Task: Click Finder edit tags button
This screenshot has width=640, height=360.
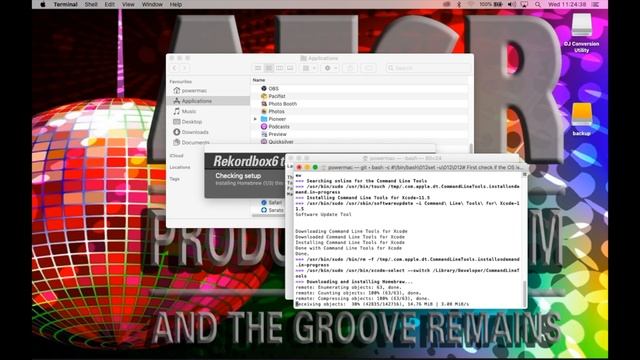Action: 369,68
